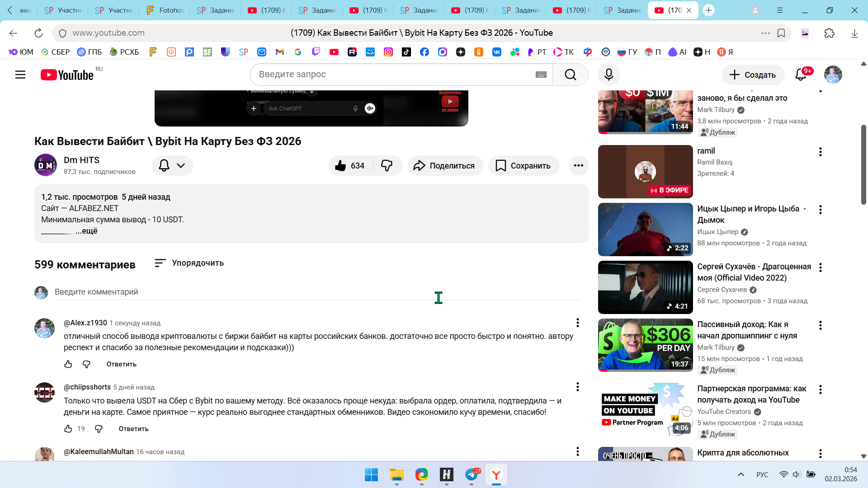Click the page vertical scrollbar thumb
The width and height of the screenshot is (868, 488).
(x=863, y=165)
